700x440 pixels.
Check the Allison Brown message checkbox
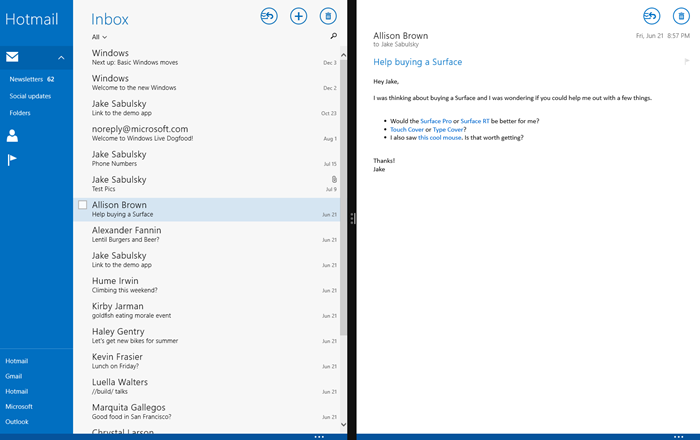tap(83, 205)
